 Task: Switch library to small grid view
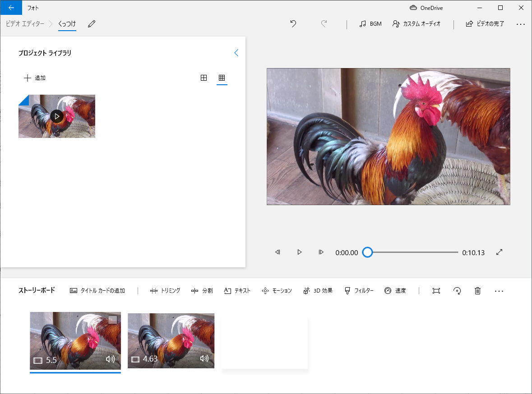(x=222, y=78)
